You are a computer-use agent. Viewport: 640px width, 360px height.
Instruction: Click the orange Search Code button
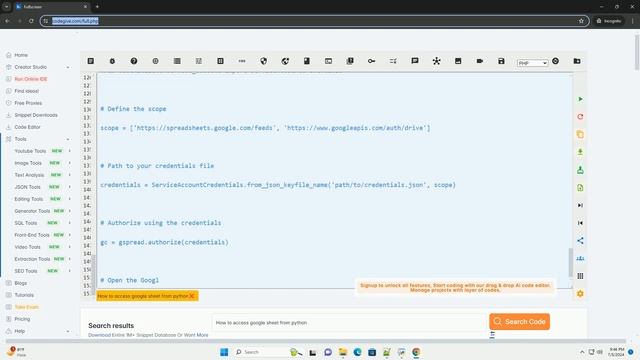pyautogui.click(x=520, y=322)
